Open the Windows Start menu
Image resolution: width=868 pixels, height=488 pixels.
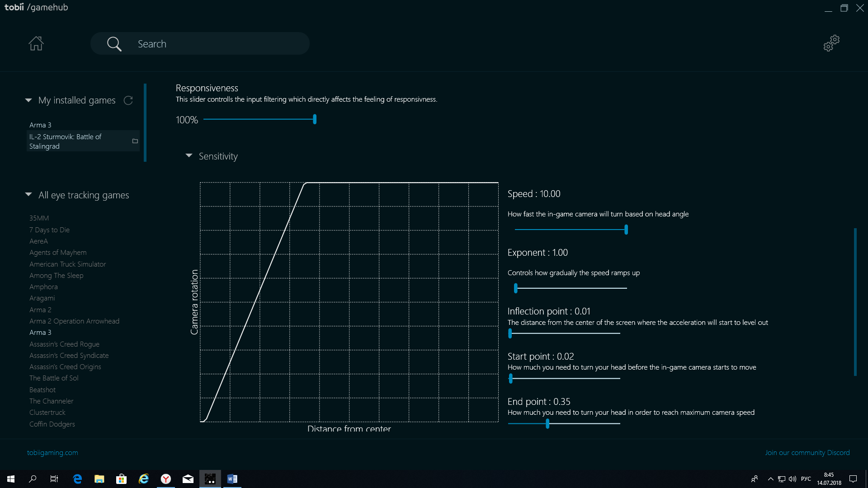[x=11, y=479]
